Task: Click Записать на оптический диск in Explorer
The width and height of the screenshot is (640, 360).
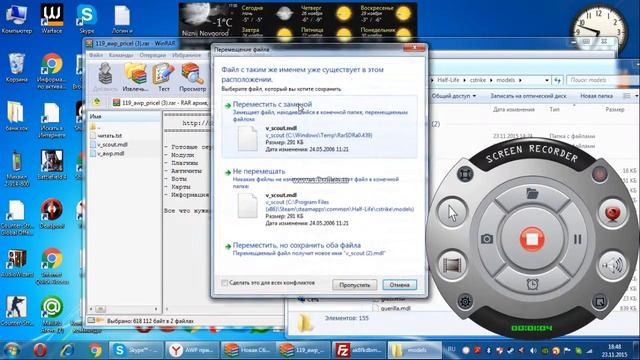Action: coord(528,96)
